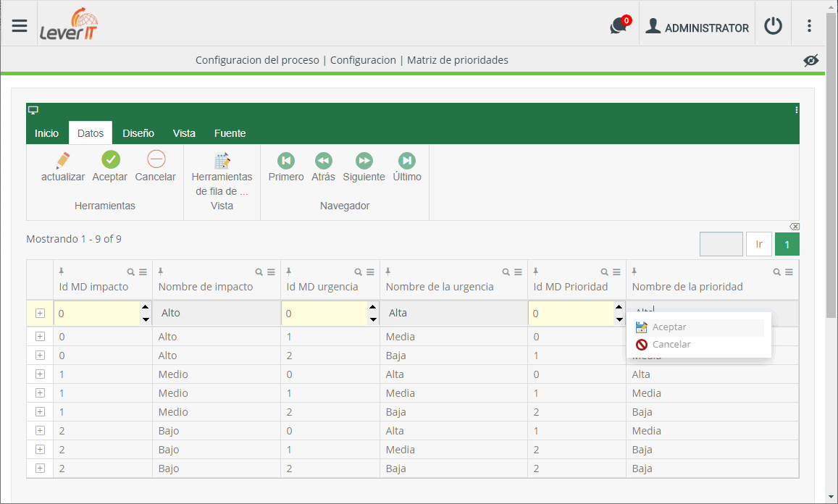
Task: Click the Ir page button
Action: click(x=759, y=244)
